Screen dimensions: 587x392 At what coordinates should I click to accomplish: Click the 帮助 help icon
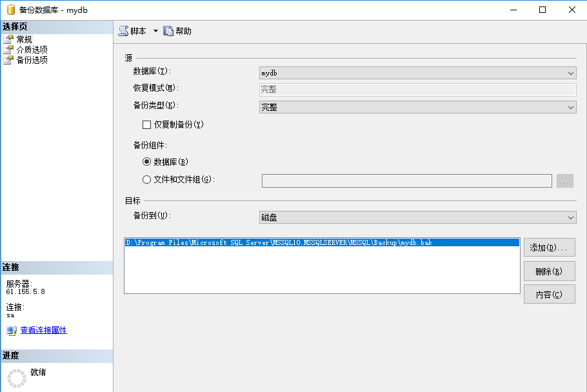pyautogui.click(x=168, y=31)
